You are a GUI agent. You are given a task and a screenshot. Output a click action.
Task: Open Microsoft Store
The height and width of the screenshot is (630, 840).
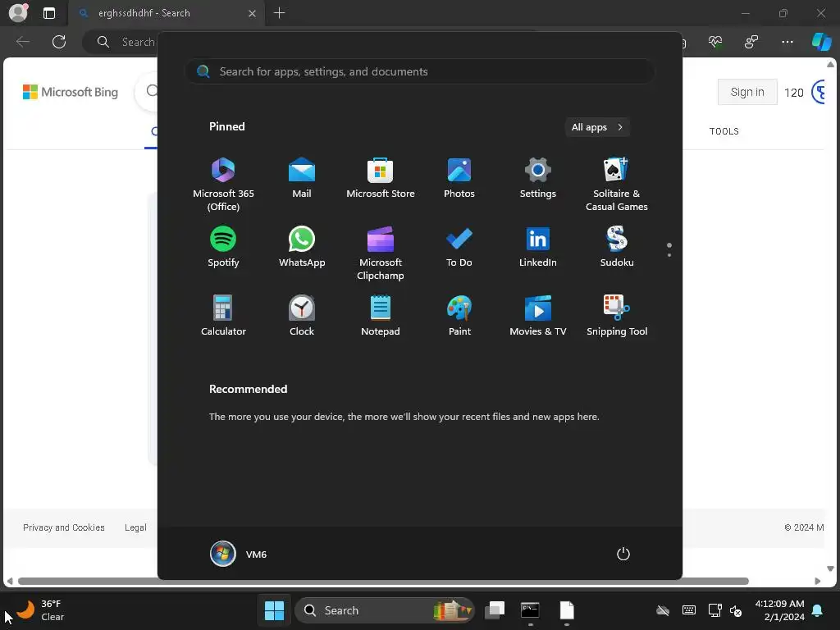pyautogui.click(x=381, y=177)
